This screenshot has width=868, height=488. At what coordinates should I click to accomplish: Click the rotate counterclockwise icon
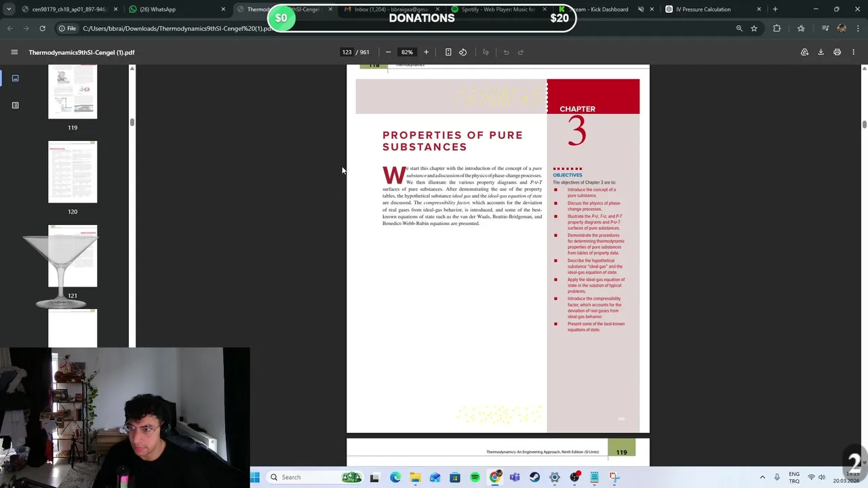click(462, 52)
